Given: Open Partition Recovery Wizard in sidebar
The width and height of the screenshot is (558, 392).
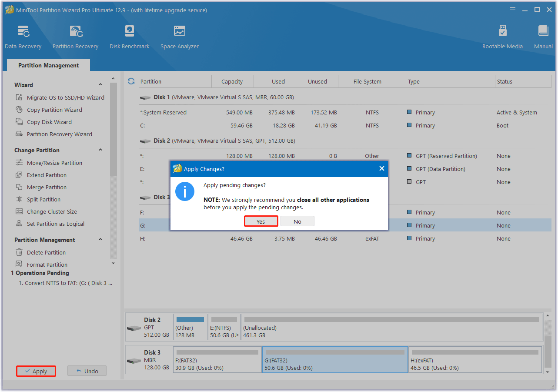Looking at the screenshot, I should click(54, 134).
